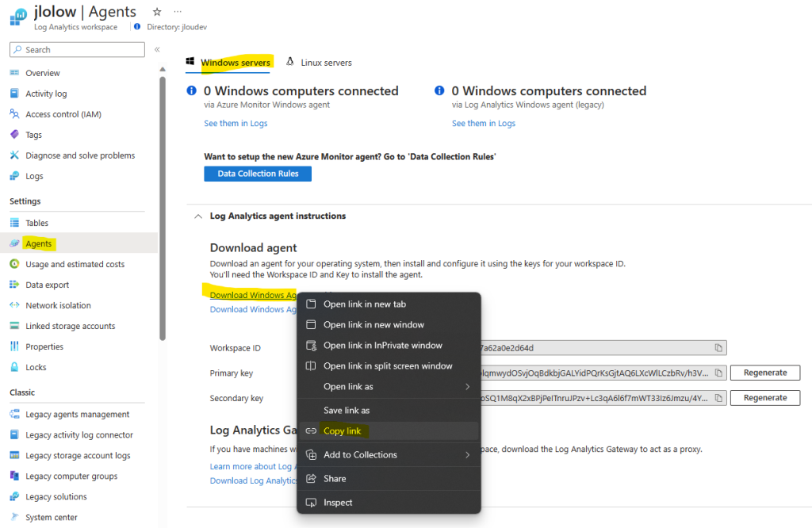Image resolution: width=812 pixels, height=528 pixels.
Task: Collapse the sidebar with the double chevron
Action: (x=157, y=50)
